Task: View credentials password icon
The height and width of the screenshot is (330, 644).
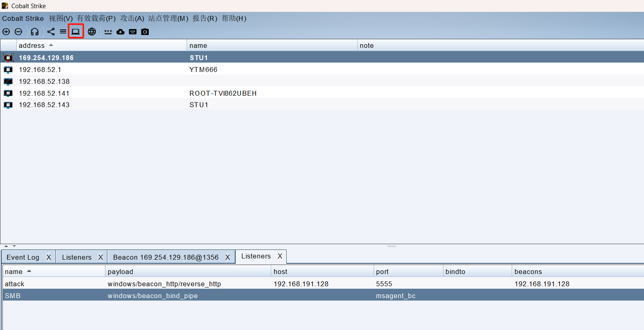Action: pos(108,31)
